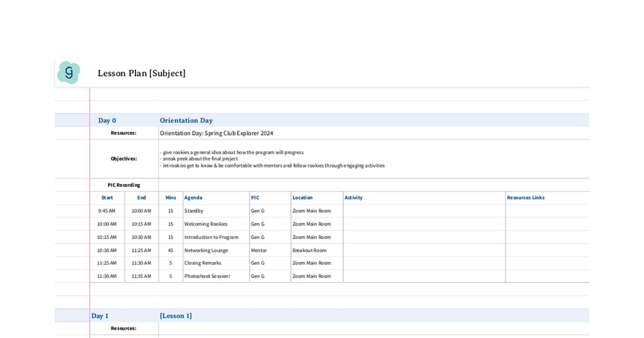The image size is (644, 338).
Task: Click the 15 mins cell in Standby row
Action: click(171, 211)
